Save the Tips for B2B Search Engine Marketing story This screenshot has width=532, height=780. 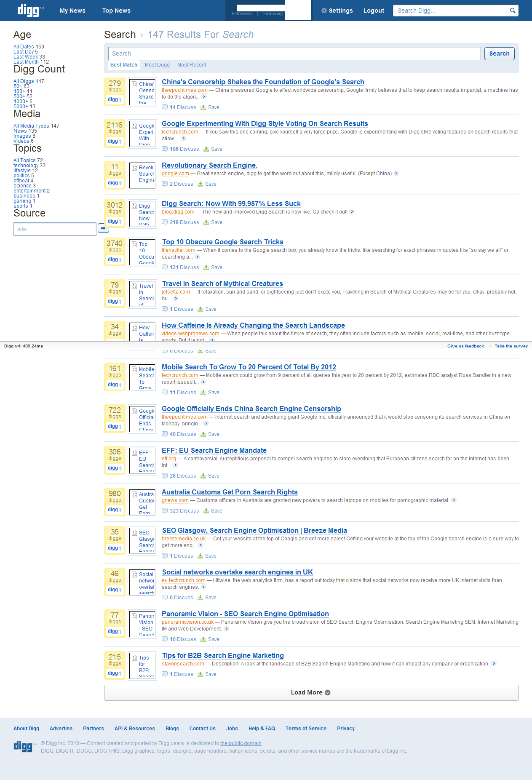click(207, 674)
